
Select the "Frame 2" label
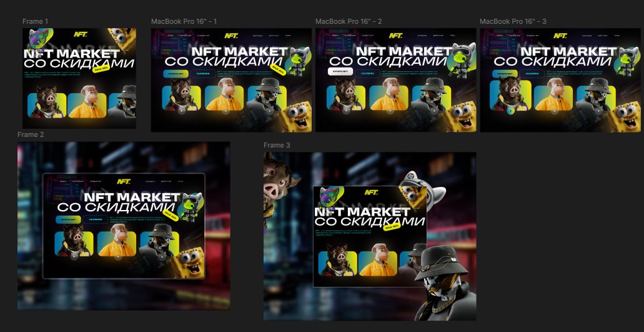click(31, 135)
